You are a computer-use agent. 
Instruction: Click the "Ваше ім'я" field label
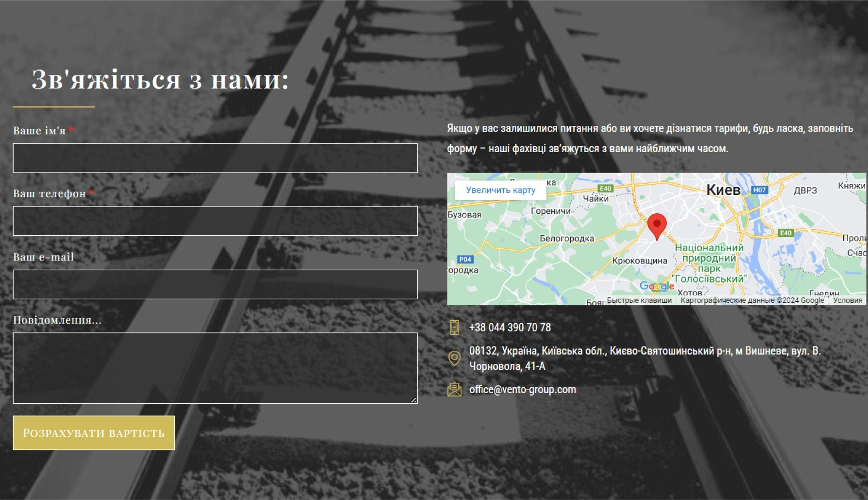click(x=39, y=131)
